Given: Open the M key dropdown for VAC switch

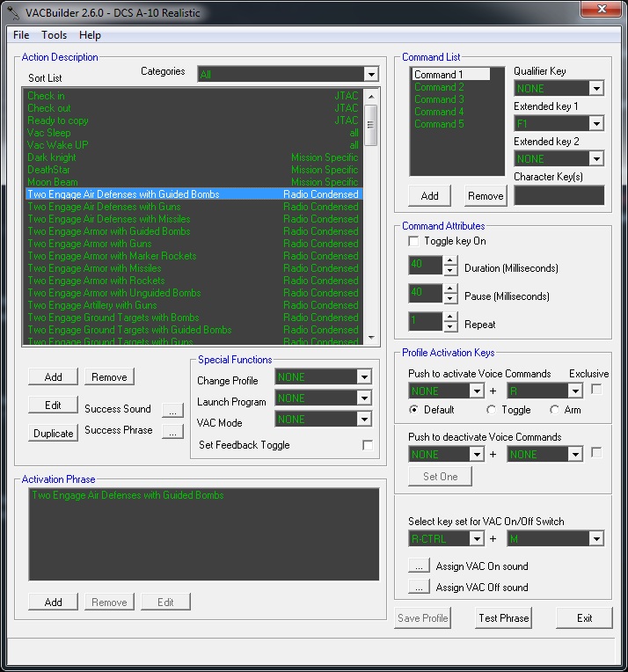Looking at the screenshot, I should [596, 538].
